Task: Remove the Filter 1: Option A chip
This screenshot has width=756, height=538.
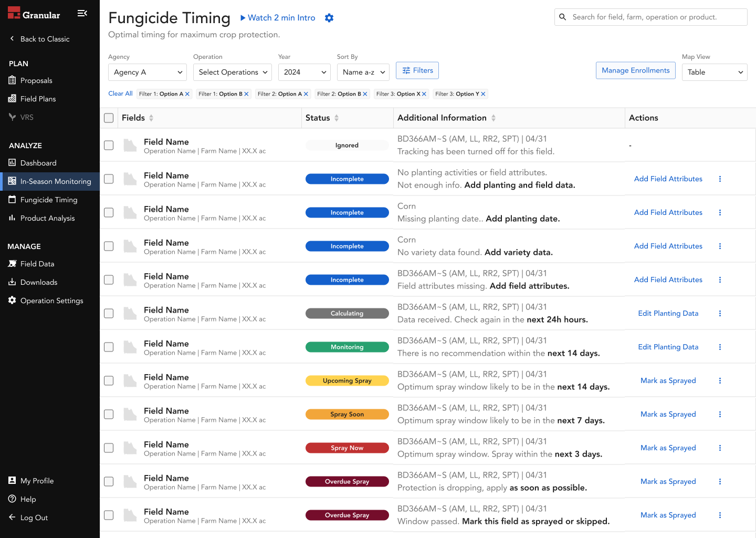Action: [x=187, y=94]
